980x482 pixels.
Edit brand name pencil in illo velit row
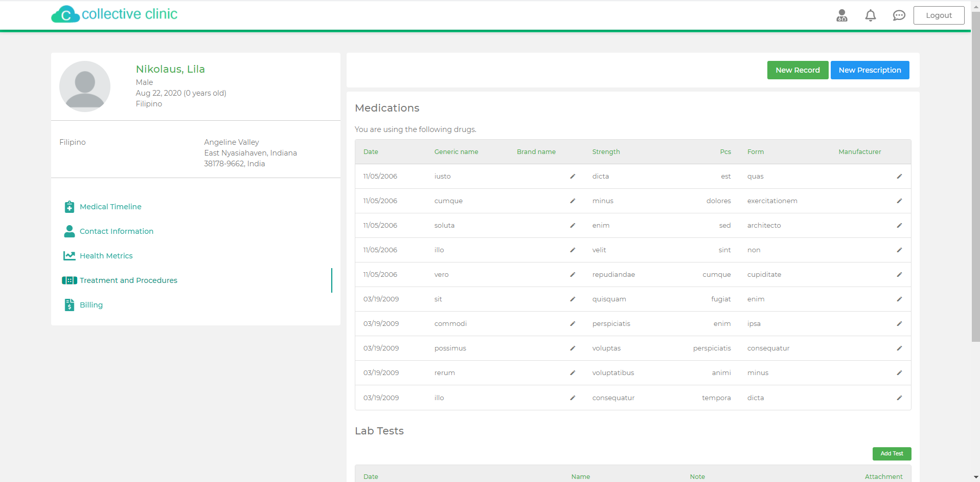click(573, 250)
